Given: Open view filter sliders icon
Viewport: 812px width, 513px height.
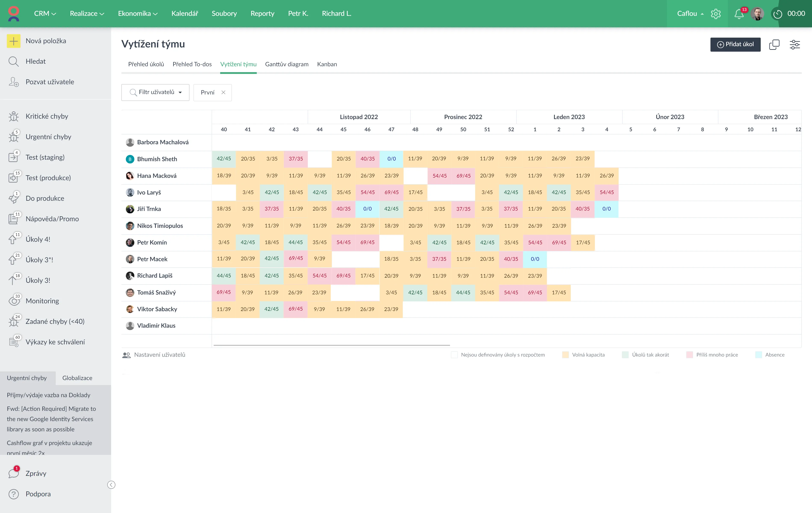Looking at the screenshot, I should (x=794, y=44).
